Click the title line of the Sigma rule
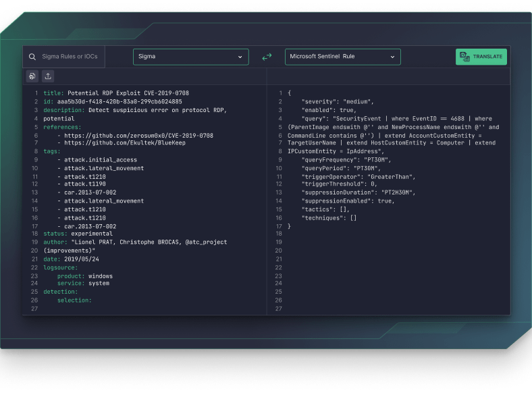Screen dimensions: 532x393 tap(116, 93)
